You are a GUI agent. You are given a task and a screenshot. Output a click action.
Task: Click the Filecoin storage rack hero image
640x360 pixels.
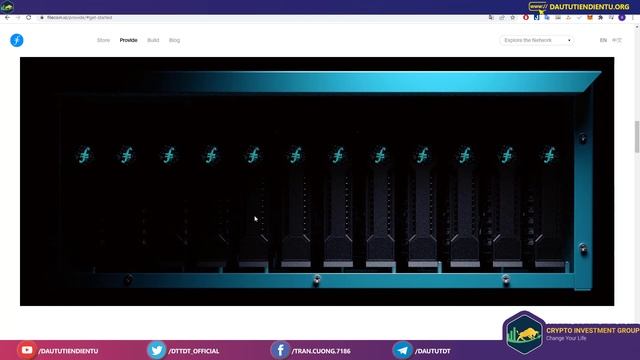(x=317, y=181)
